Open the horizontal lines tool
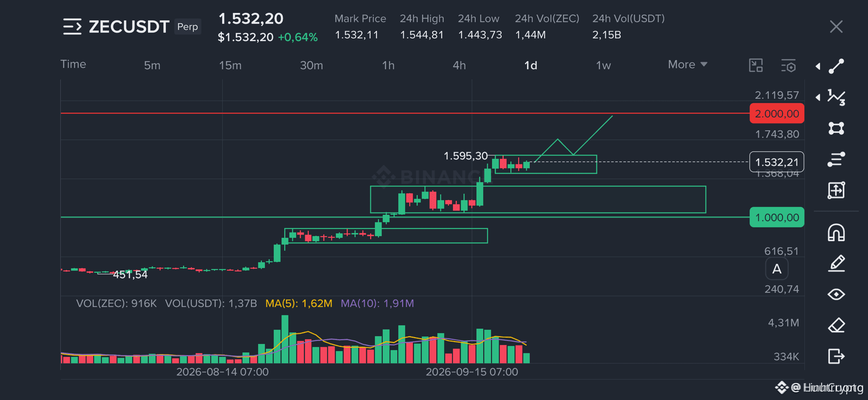 [x=836, y=159]
